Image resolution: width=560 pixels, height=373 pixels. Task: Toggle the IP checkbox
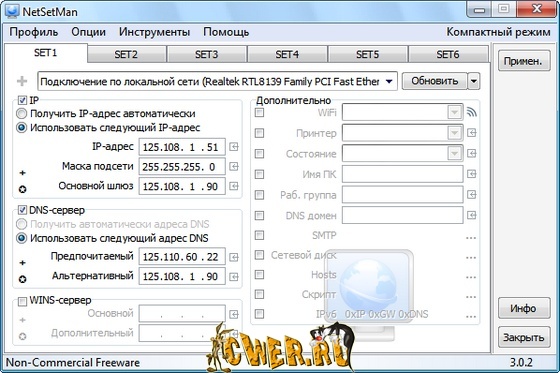click(x=22, y=100)
